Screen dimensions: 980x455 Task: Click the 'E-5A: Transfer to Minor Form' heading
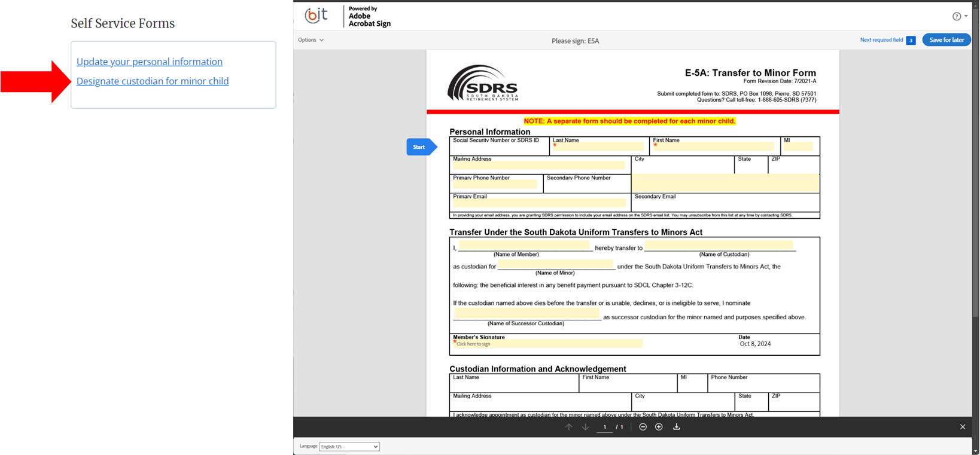tap(750, 73)
